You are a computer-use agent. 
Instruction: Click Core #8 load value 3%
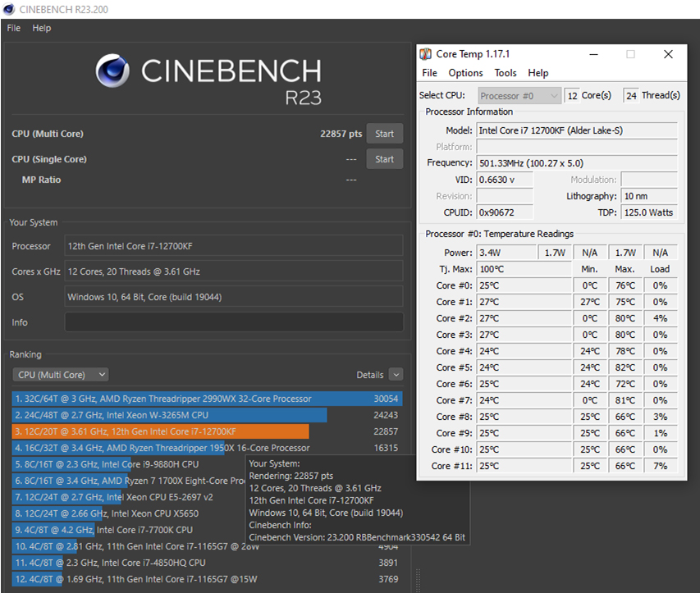click(661, 417)
